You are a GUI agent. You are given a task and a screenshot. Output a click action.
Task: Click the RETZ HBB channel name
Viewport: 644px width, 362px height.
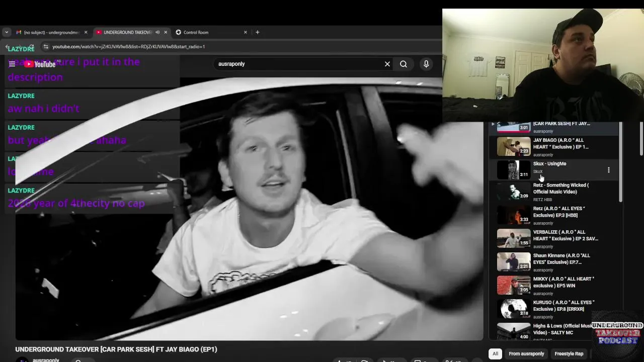tap(542, 200)
